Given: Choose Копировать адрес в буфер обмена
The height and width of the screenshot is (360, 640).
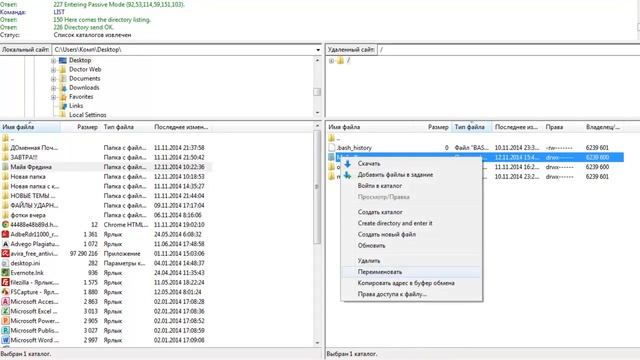Looking at the screenshot, I should (406, 283).
